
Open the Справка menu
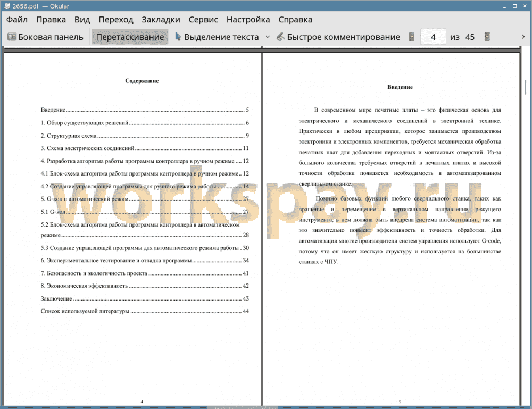[x=295, y=20]
